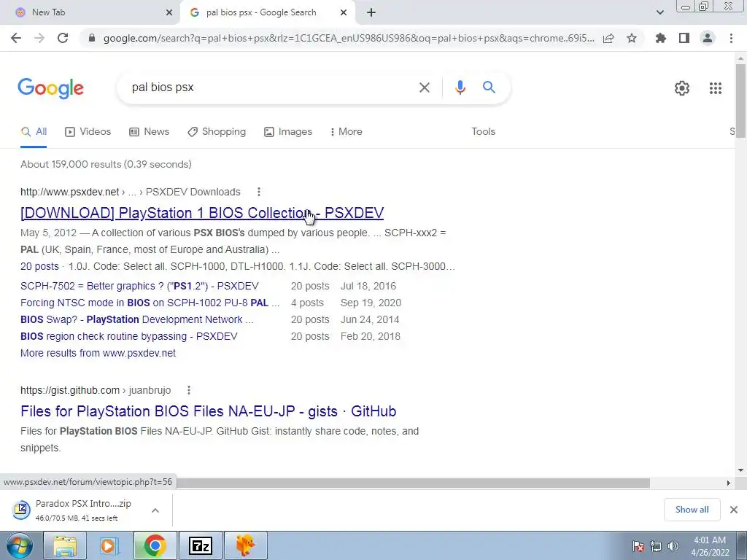
Task: Click the network tray icon
Action: click(656, 545)
